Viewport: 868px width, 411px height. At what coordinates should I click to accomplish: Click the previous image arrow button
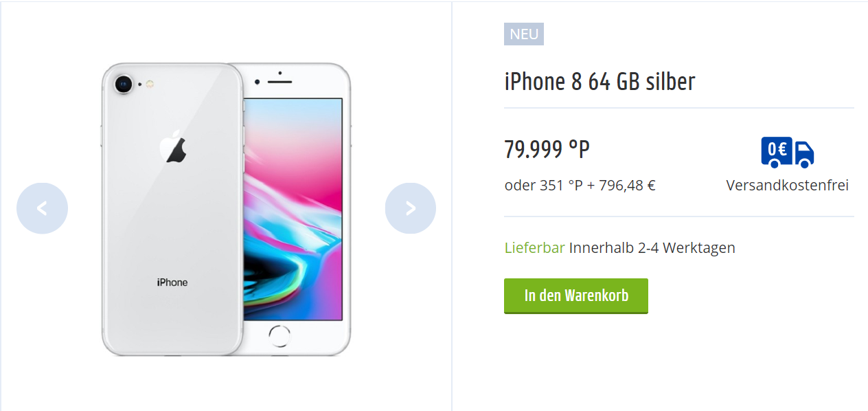pyautogui.click(x=42, y=208)
